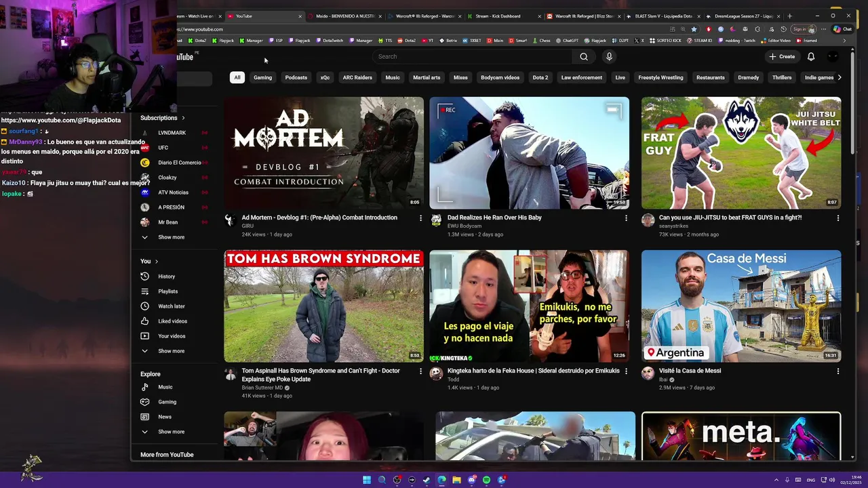Open options for Visité la Casa de Messi
The width and height of the screenshot is (868, 488).
point(837,371)
